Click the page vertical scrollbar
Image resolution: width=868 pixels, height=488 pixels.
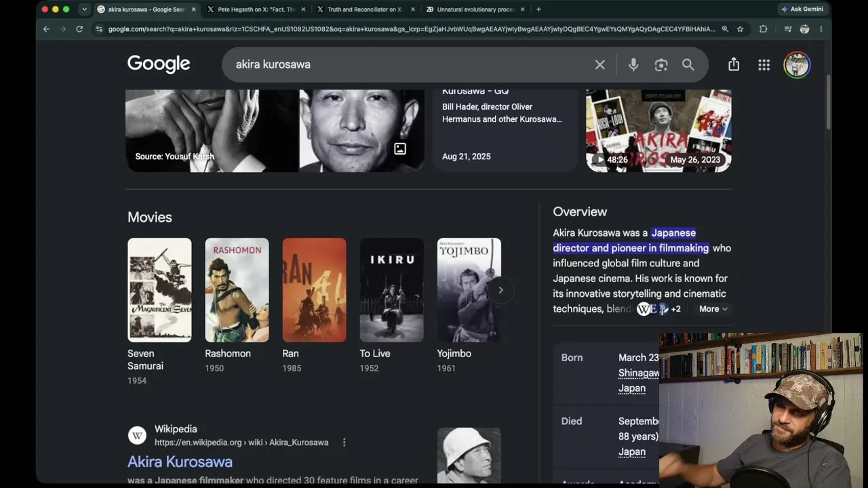828,102
